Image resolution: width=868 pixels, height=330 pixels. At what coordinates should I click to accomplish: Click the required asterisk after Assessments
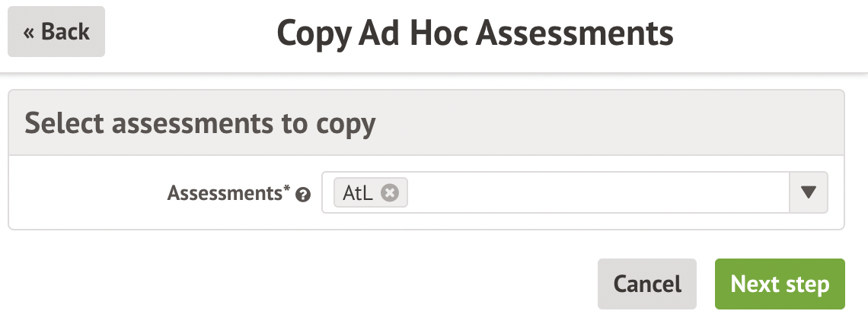click(287, 190)
